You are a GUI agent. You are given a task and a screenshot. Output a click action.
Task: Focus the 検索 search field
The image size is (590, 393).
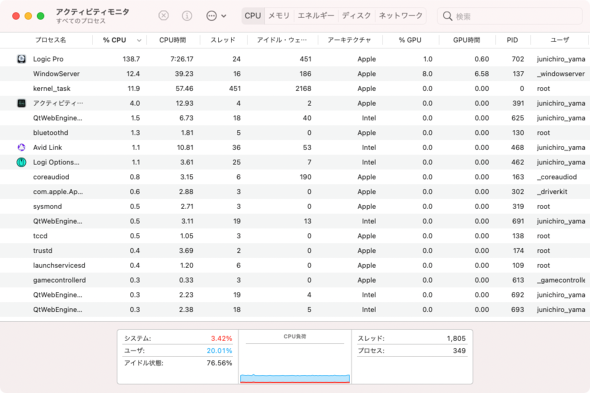tap(510, 16)
